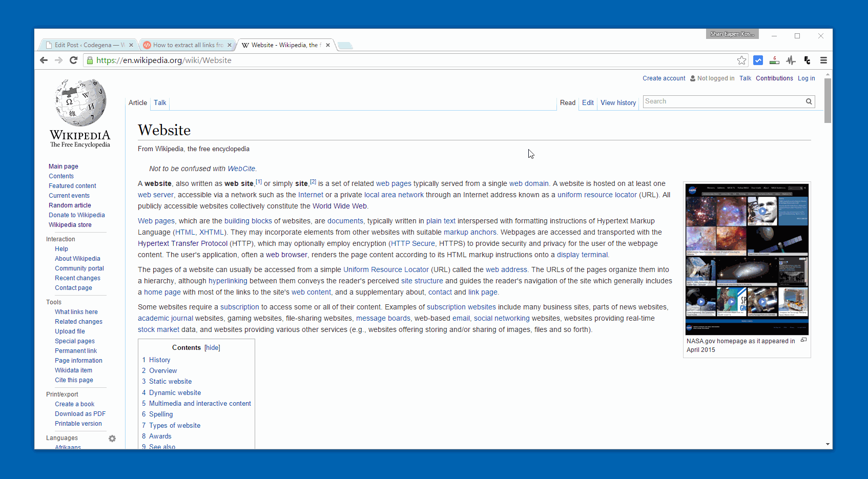868x479 pixels.
Task: Open the extension with the red 6 badge
Action: (x=774, y=60)
